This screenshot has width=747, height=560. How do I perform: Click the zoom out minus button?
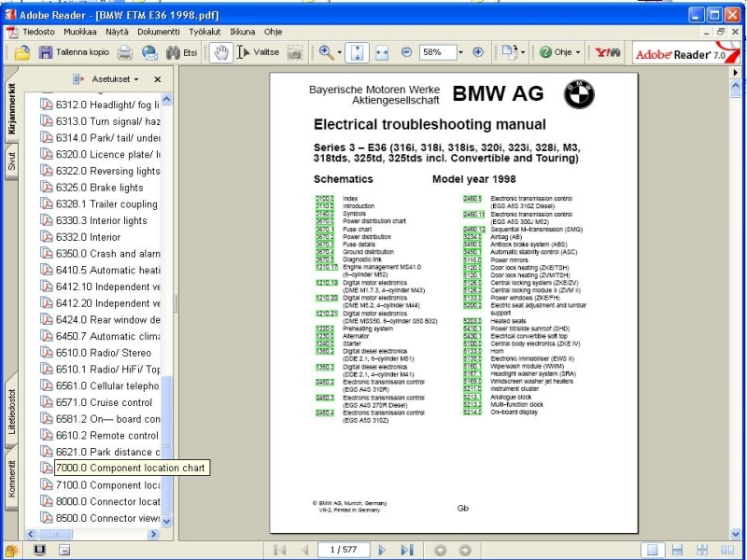point(406,52)
